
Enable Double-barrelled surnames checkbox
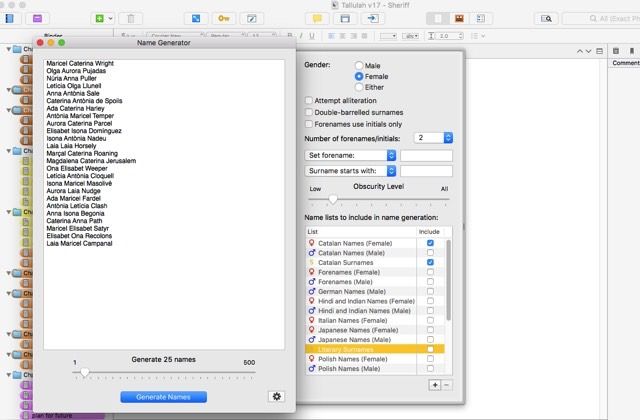coord(309,112)
